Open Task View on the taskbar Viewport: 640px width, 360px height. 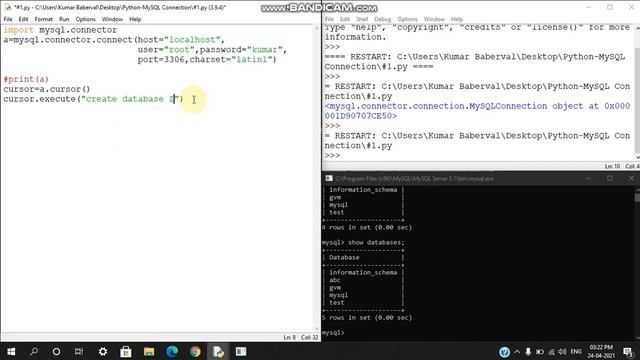pyautogui.click(x=79, y=351)
